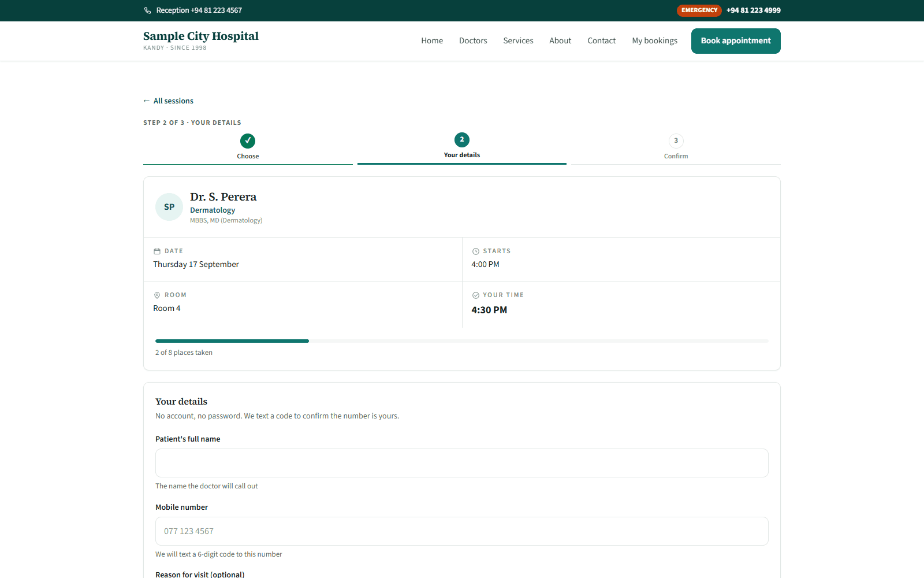Open the About page

click(x=560, y=40)
